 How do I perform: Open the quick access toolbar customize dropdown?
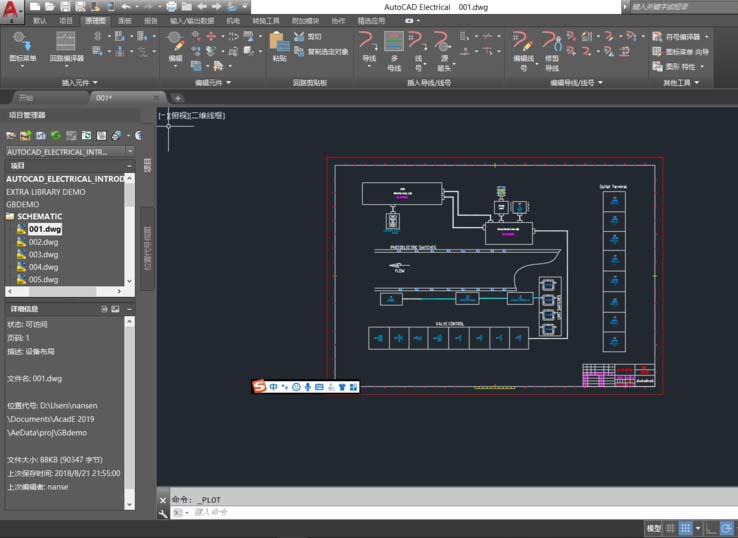[x=244, y=7]
